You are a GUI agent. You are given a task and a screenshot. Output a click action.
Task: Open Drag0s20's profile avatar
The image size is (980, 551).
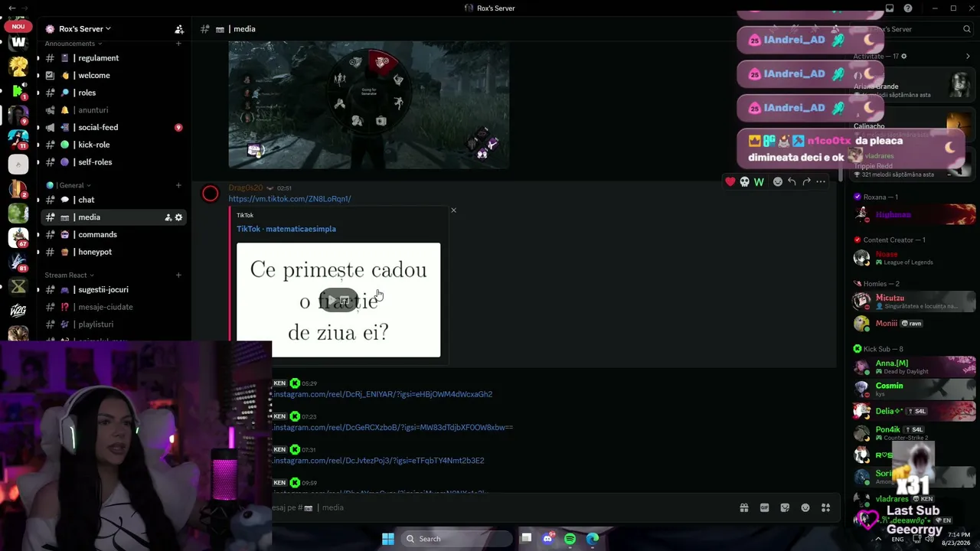pyautogui.click(x=210, y=194)
